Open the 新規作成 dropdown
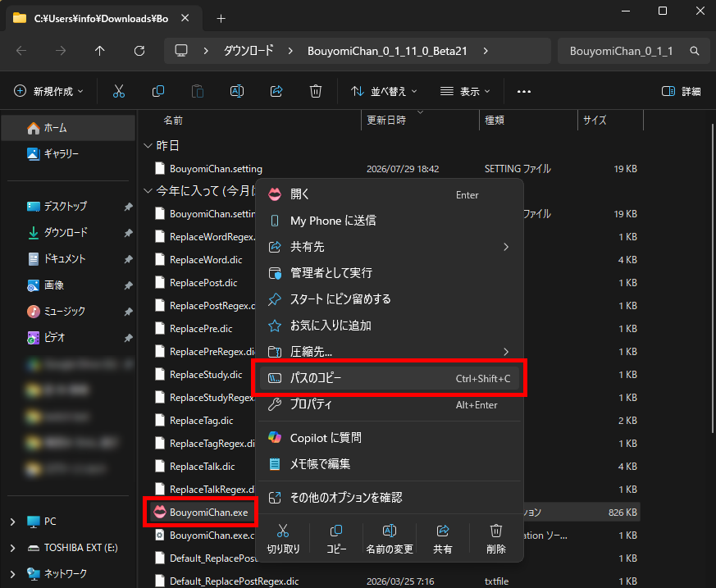Image resolution: width=716 pixels, height=588 pixels. tap(49, 91)
